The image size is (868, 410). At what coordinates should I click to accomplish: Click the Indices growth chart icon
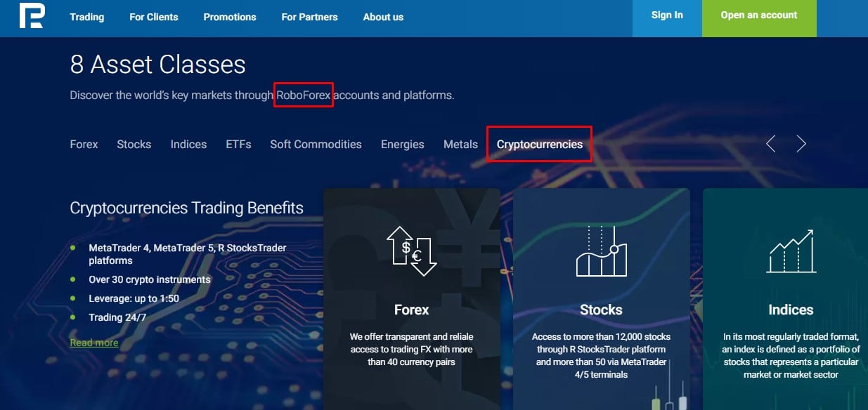[x=791, y=251]
